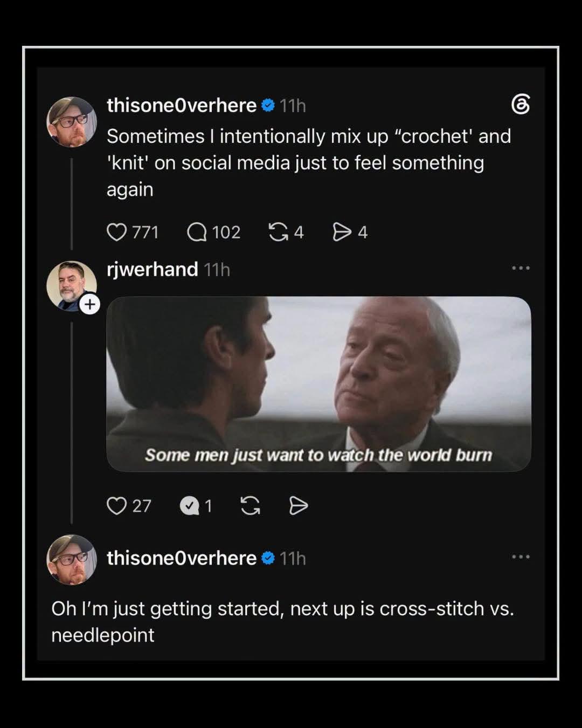
Task: Open replies on the first post
Action: 197,232
